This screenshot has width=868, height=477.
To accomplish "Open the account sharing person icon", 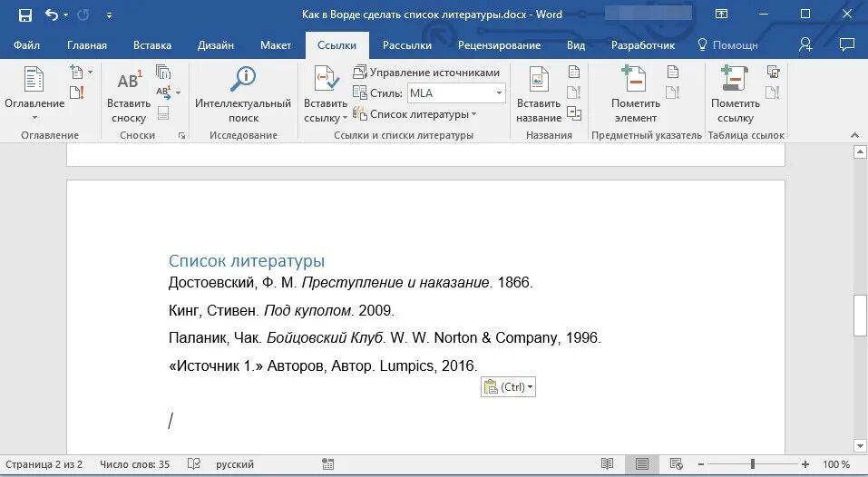I will (x=805, y=44).
